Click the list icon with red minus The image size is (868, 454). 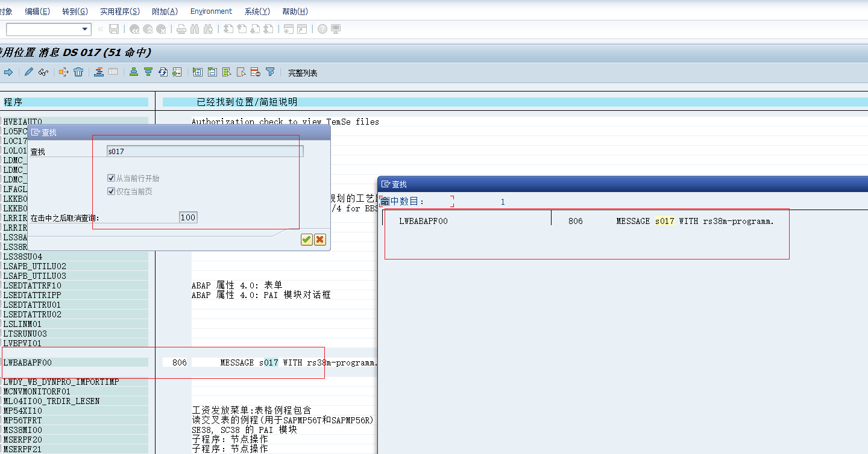[256, 72]
